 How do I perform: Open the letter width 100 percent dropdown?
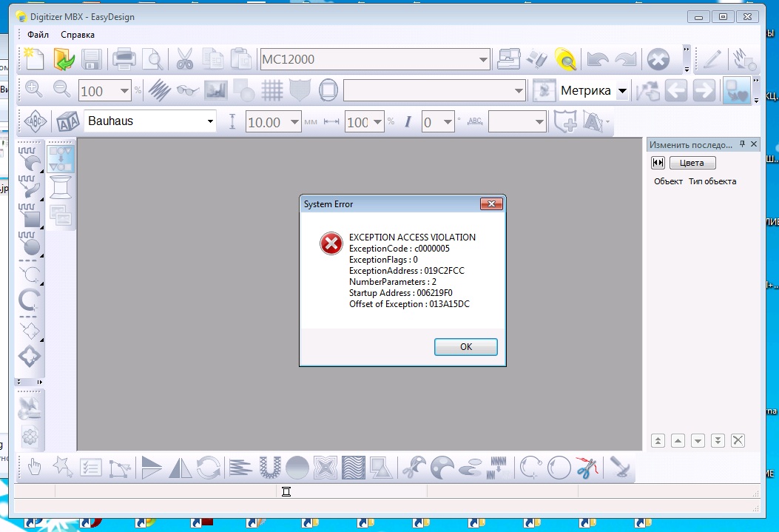click(x=377, y=121)
